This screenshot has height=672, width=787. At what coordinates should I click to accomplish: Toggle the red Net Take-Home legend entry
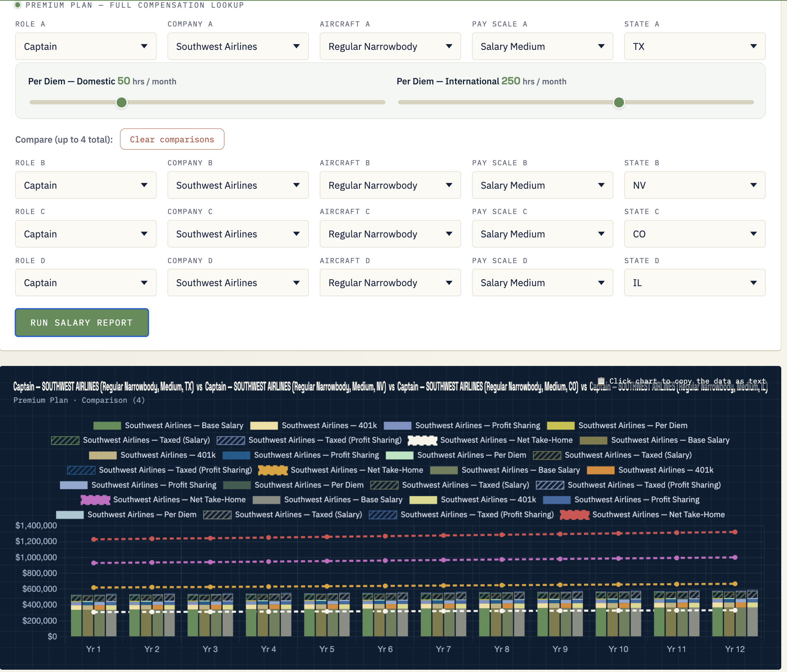tap(642, 515)
